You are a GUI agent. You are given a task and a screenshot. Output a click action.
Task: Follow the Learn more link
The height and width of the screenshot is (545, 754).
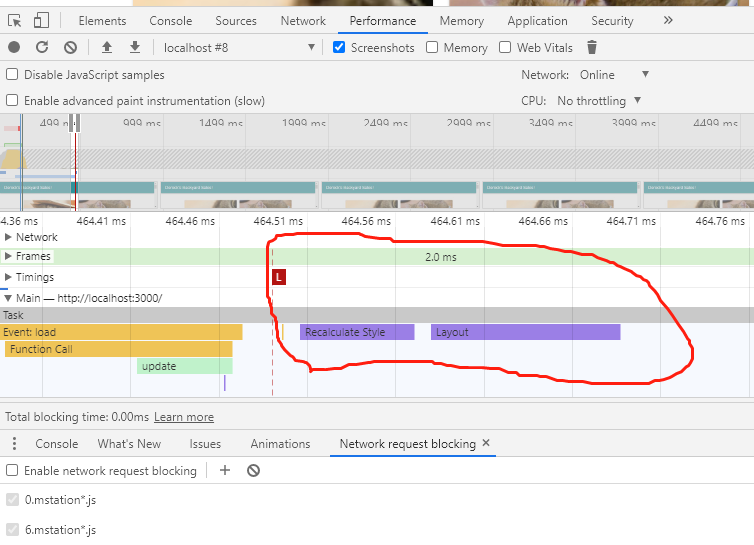(x=184, y=417)
